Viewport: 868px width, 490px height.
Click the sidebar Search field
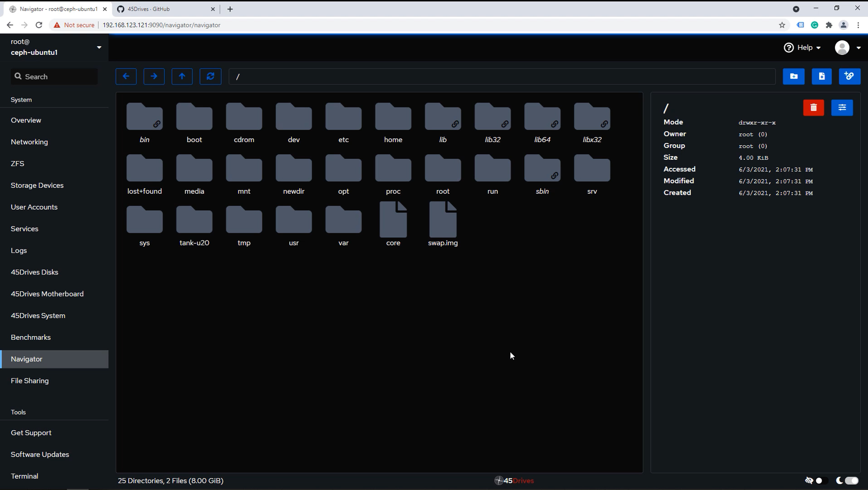pyautogui.click(x=54, y=77)
